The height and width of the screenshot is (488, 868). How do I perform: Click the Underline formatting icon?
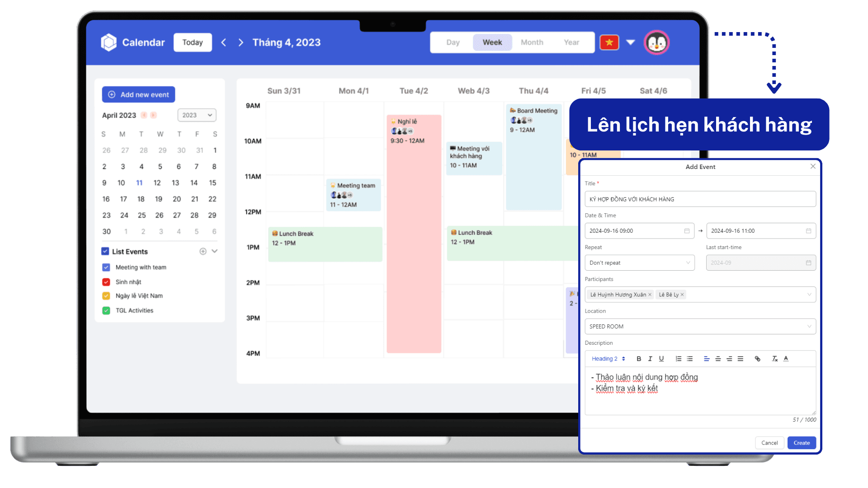point(661,359)
